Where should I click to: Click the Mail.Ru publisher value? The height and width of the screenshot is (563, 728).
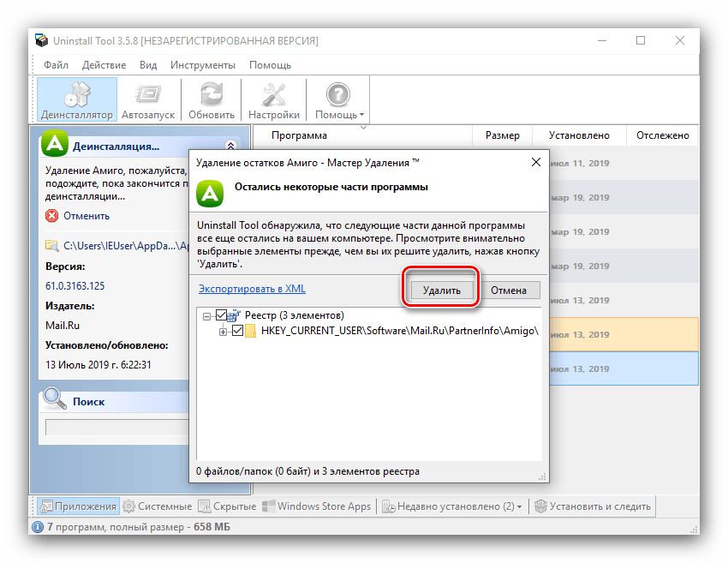pyautogui.click(x=63, y=326)
